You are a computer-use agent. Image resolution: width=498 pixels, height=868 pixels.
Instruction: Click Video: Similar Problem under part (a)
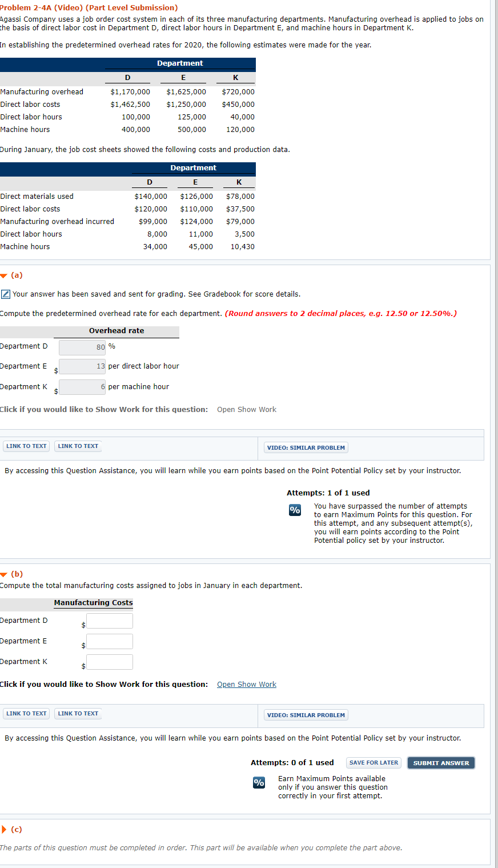click(x=306, y=447)
